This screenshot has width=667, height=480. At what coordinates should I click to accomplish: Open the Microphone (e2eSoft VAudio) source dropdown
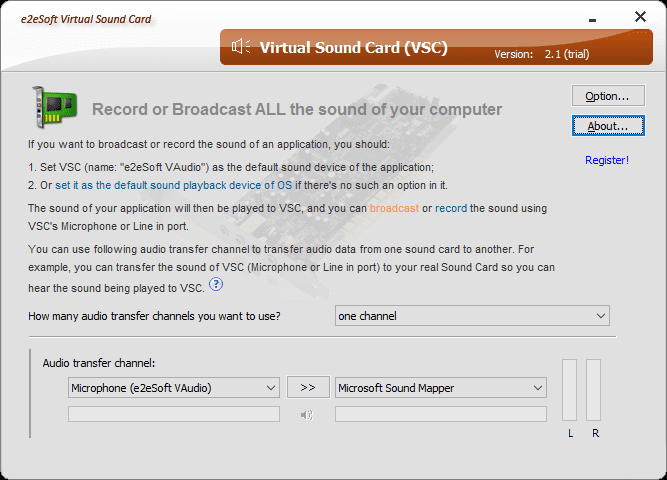tap(174, 387)
